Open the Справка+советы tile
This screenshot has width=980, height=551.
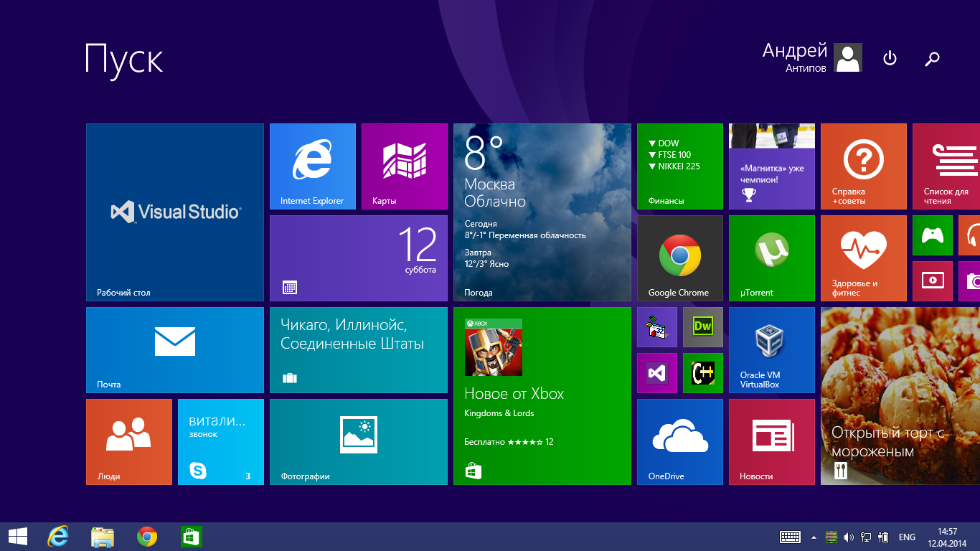864,166
